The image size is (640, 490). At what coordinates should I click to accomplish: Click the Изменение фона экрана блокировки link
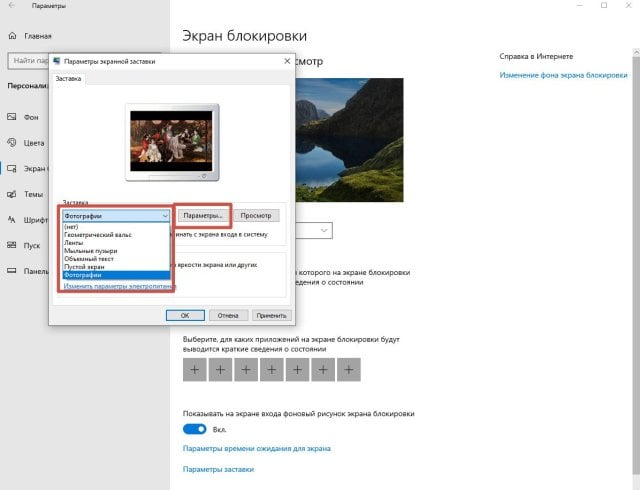(x=562, y=75)
